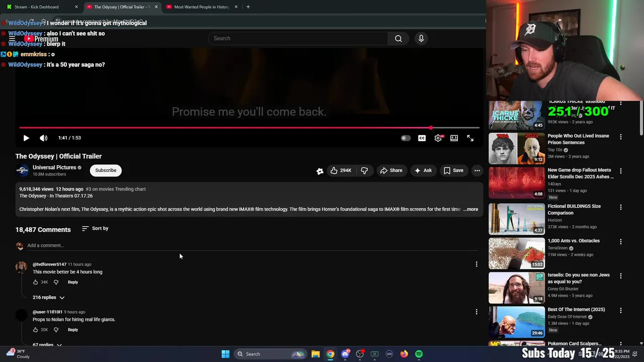Open the YouTube hamburger guide menu
The image size is (644, 362).
point(12,39)
